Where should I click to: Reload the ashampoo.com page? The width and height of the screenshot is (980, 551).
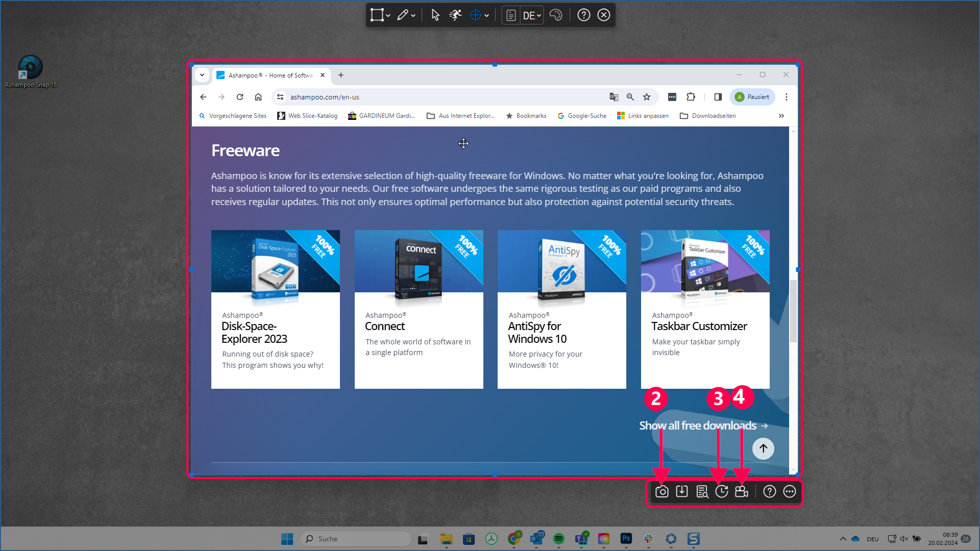[x=240, y=97]
